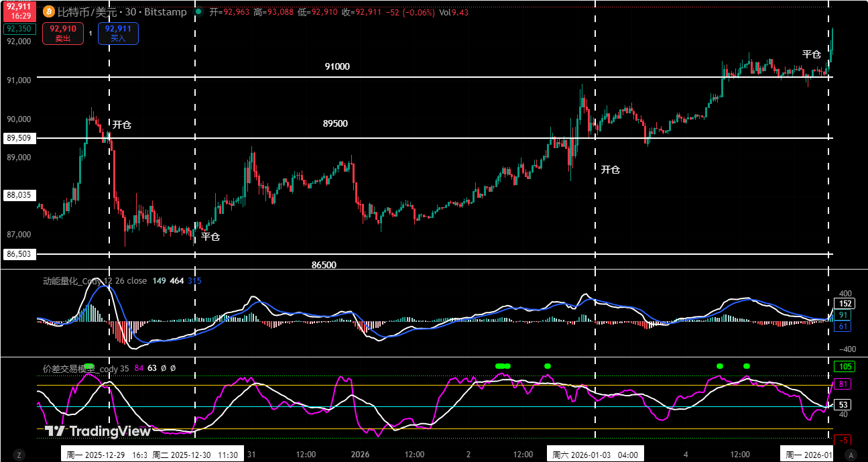The width and height of the screenshot is (868, 462).
Task: Click the 89,509 price axis label
Action: [x=19, y=138]
